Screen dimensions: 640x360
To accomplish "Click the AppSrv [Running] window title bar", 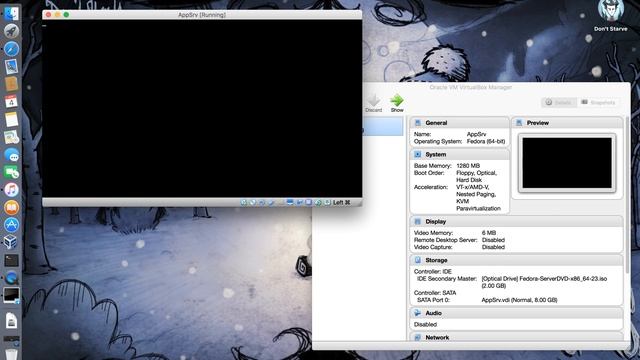I will [202, 15].
